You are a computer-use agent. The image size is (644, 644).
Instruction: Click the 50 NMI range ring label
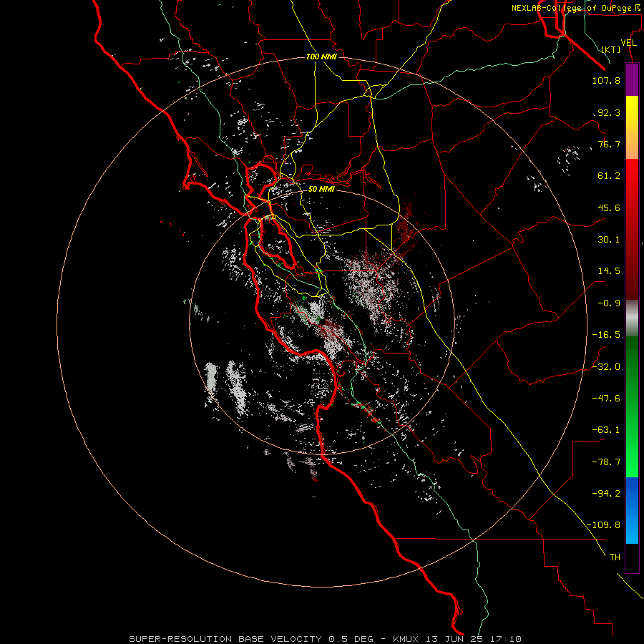click(x=321, y=190)
